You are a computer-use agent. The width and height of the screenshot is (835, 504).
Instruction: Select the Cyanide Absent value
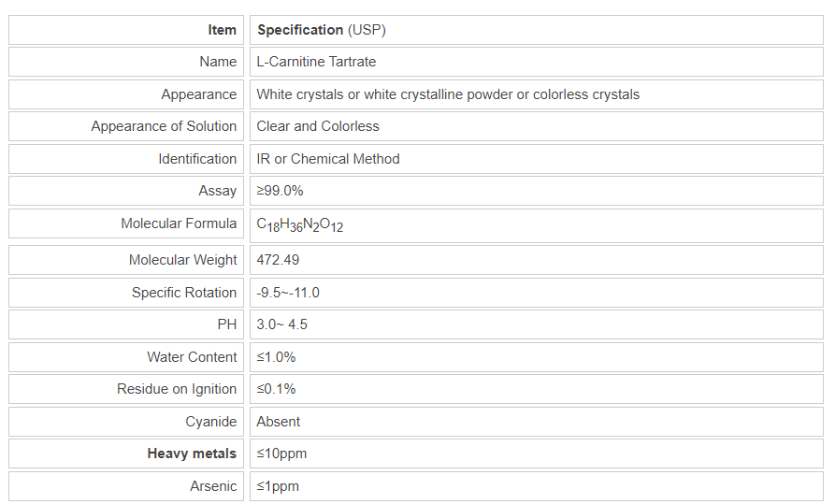pyautogui.click(x=279, y=422)
